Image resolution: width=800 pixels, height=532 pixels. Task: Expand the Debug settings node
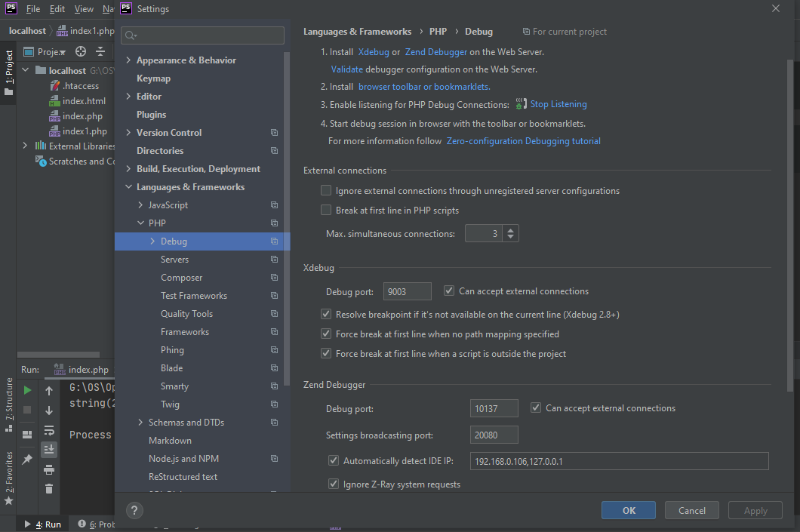[x=152, y=241]
